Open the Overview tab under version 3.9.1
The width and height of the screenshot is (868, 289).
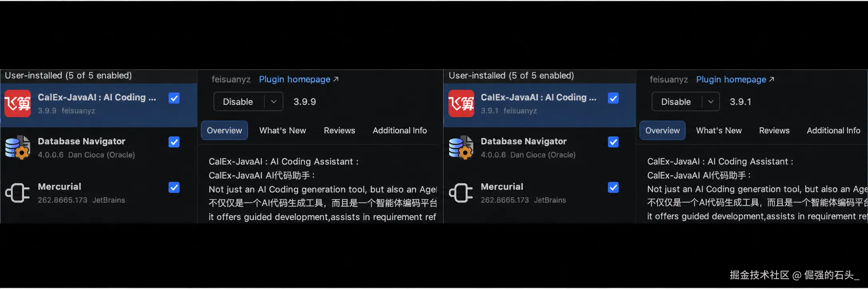662,131
